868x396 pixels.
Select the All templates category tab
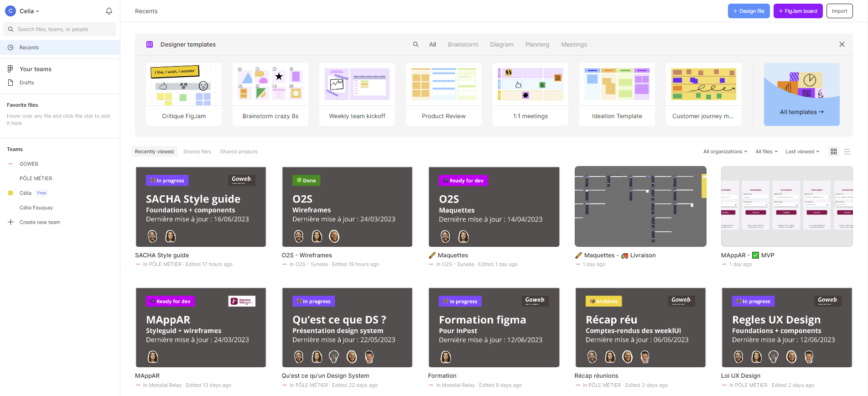point(432,44)
